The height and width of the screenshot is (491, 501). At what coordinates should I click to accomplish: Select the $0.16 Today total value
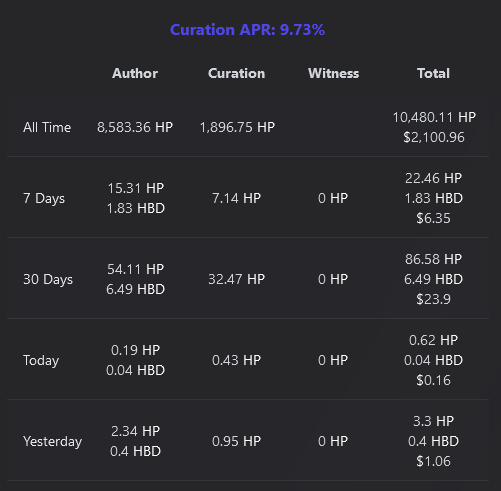(x=433, y=380)
